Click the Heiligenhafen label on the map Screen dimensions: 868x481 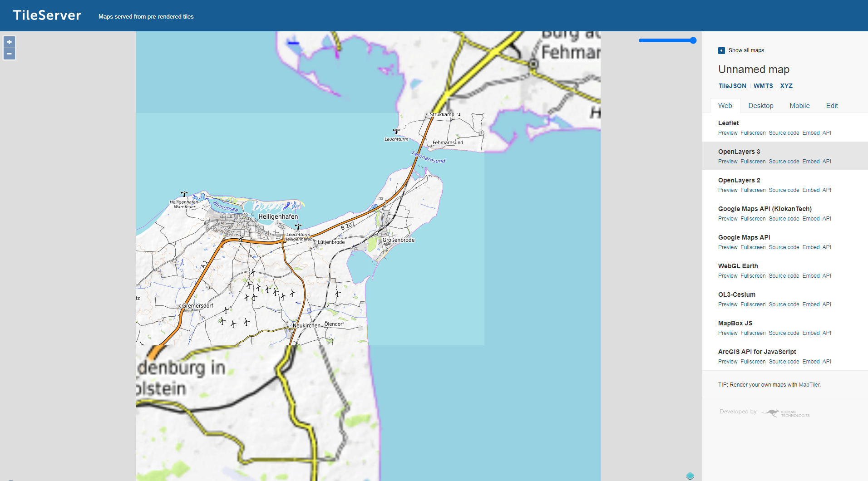[278, 216]
